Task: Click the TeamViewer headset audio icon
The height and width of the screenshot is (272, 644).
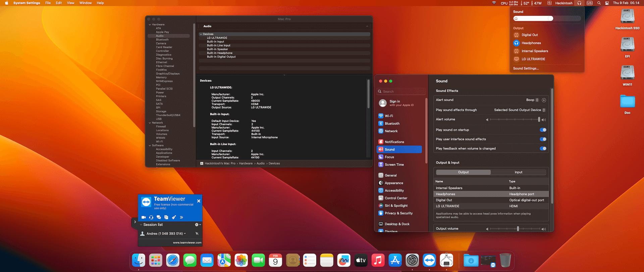Action: [151, 217]
